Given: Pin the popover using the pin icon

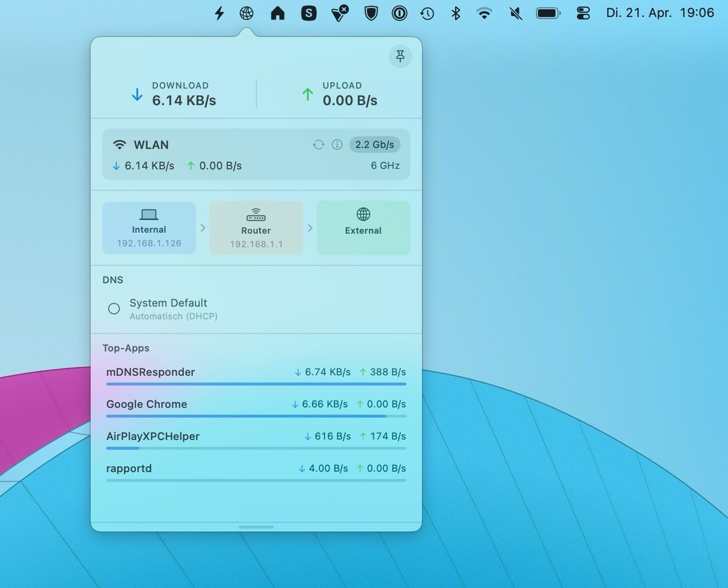Looking at the screenshot, I should (x=400, y=56).
